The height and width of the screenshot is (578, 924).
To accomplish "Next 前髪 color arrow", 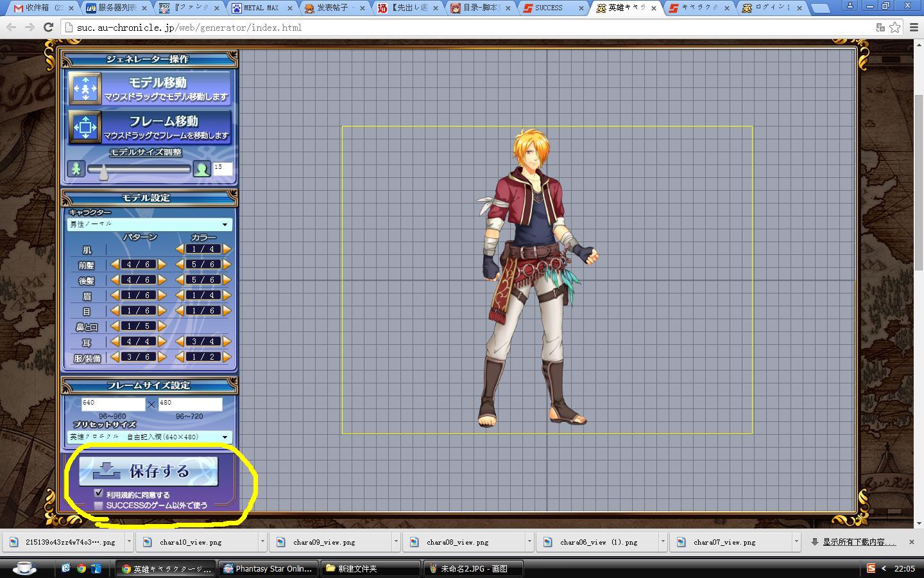I will pyautogui.click(x=227, y=265).
